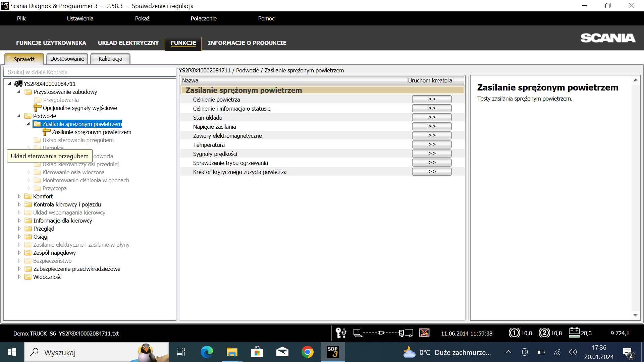Click the Podwozie folder icon
This screenshot has width=644, height=362.
(28, 116)
